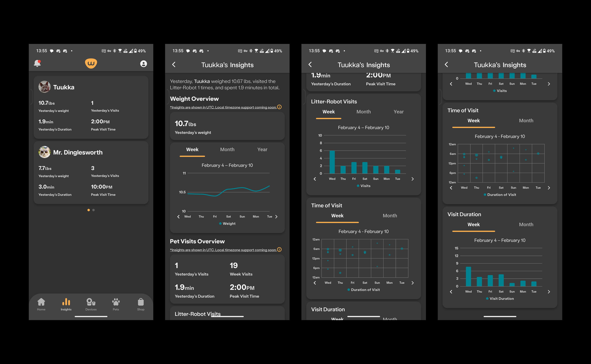Toggle the Weight legend on weight chart

227,223
